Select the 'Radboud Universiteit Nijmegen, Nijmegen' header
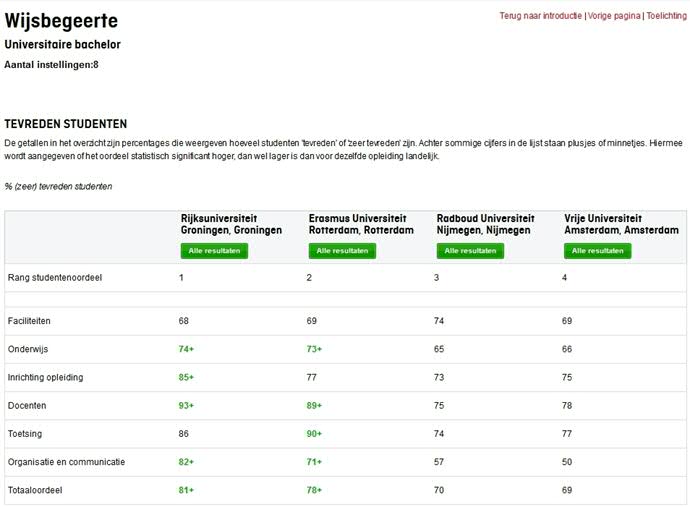690x507 pixels. (485, 224)
